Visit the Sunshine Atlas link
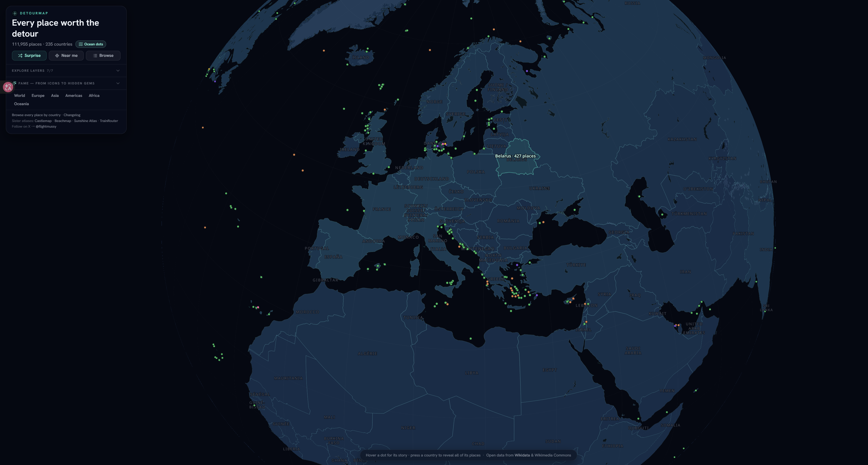 point(86,121)
